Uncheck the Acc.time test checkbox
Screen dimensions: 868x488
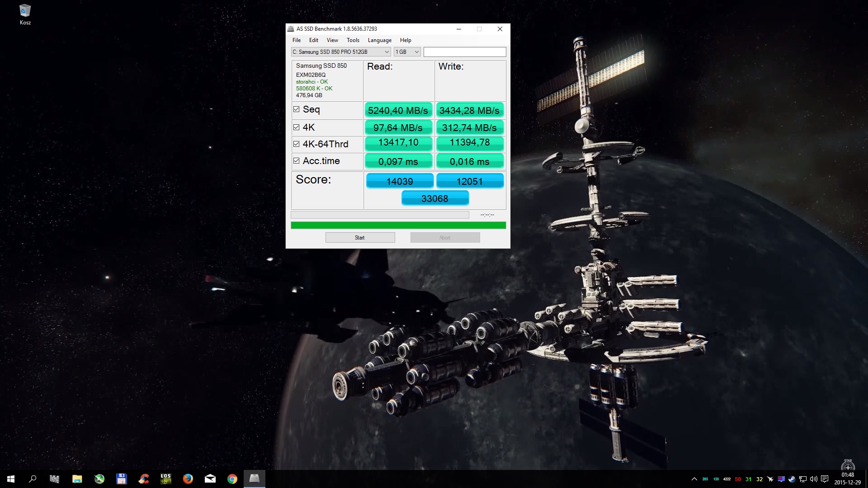[297, 161]
